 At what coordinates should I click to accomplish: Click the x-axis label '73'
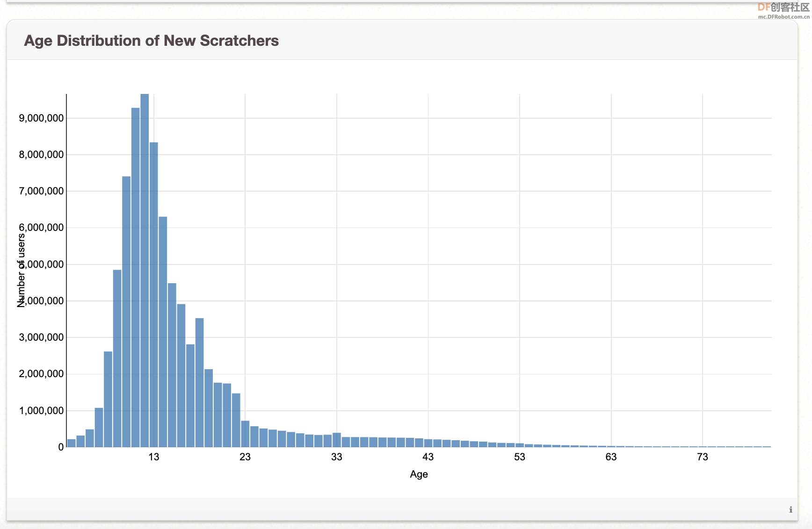point(703,457)
